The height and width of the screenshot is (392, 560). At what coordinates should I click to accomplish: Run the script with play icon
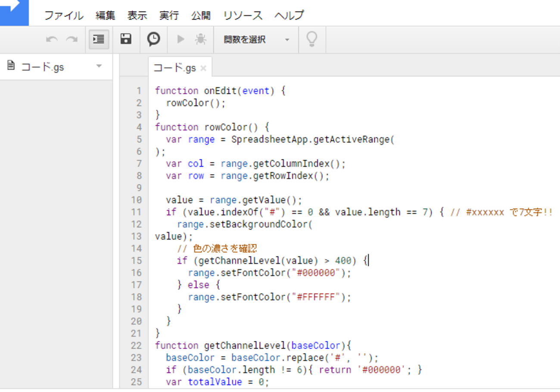coord(181,40)
